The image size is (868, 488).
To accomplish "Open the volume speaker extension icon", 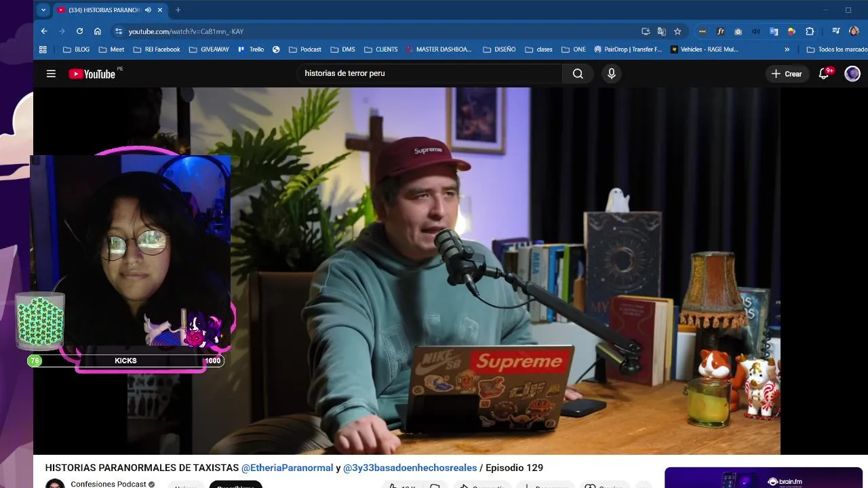I will coord(755,31).
